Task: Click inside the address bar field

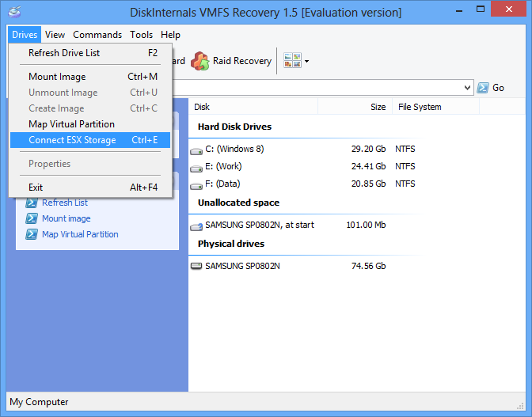Action: click(x=317, y=88)
